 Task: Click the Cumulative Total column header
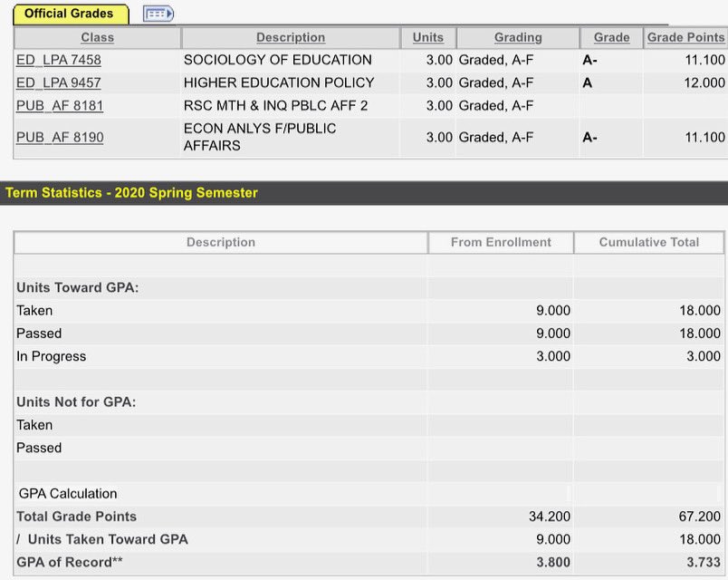click(649, 242)
